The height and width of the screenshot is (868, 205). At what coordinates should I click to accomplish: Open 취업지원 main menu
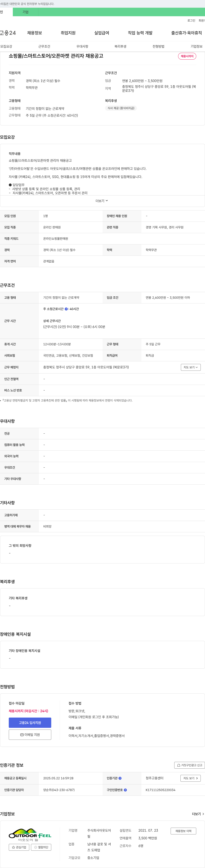pos(68,33)
